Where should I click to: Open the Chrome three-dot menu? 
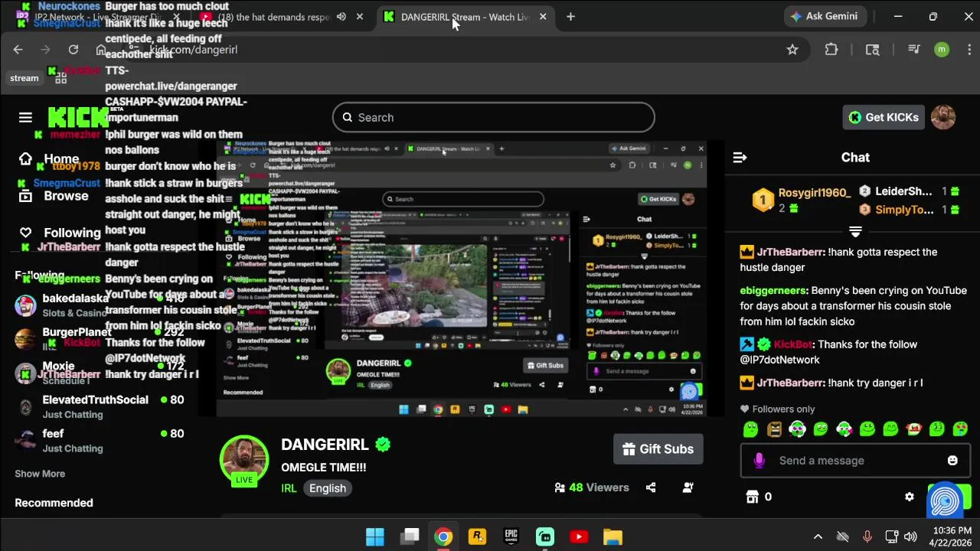(969, 50)
